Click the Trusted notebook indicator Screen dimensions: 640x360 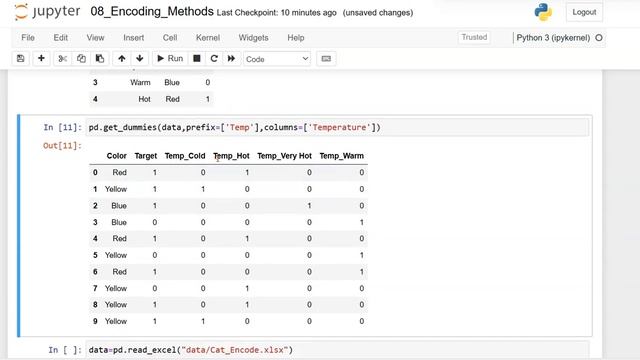[474, 37]
